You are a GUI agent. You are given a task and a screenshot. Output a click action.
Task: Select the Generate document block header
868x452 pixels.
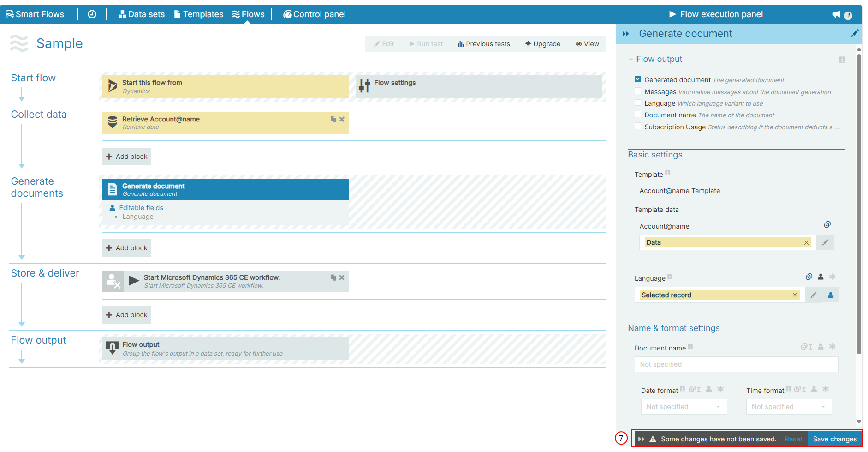226,189
